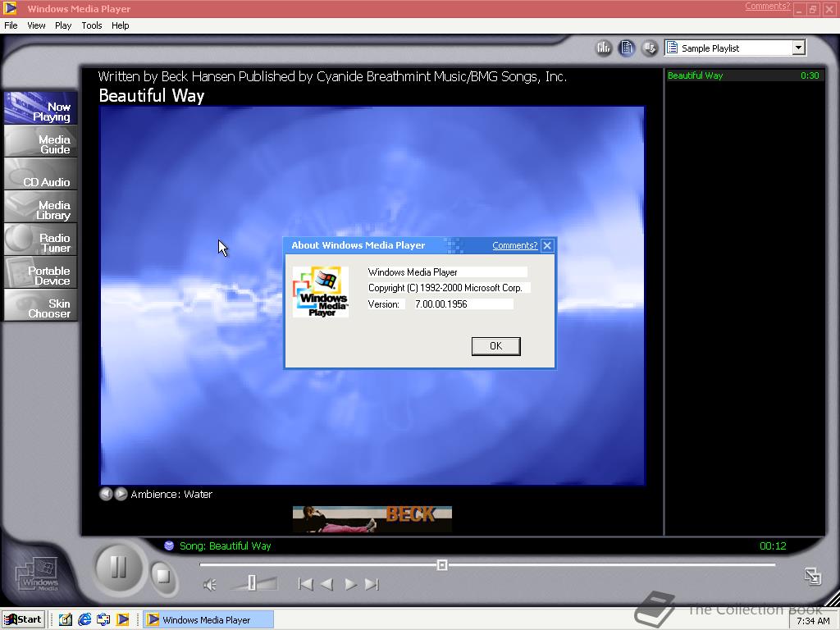Open the Media Library tab

tap(41, 207)
